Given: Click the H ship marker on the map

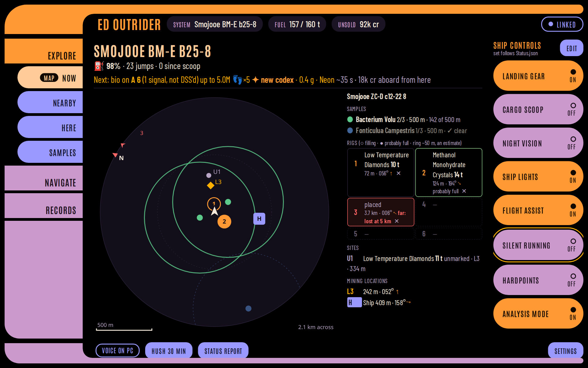Looking at the screenshot, I should pos(259,219).
